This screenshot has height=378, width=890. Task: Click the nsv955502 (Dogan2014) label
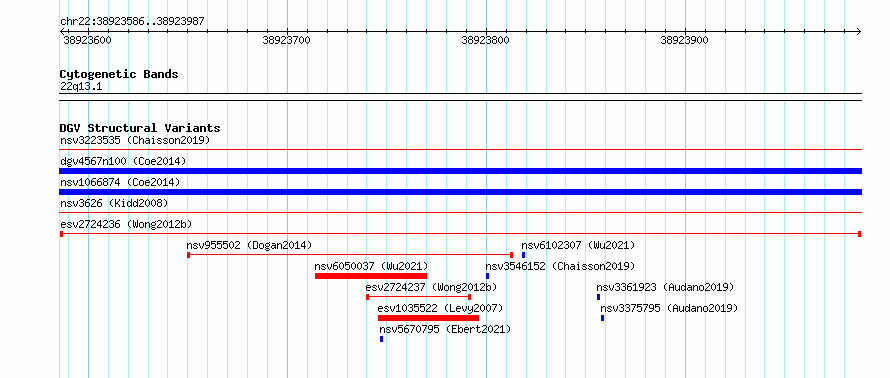pyautogui.click(x=249, y=245)
